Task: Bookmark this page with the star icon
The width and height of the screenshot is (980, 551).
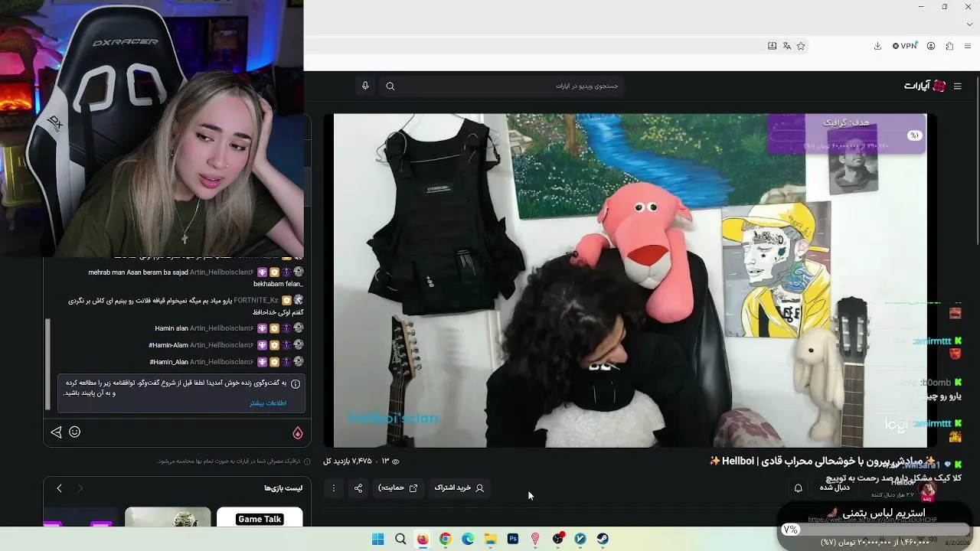Action: pos(801,46)
